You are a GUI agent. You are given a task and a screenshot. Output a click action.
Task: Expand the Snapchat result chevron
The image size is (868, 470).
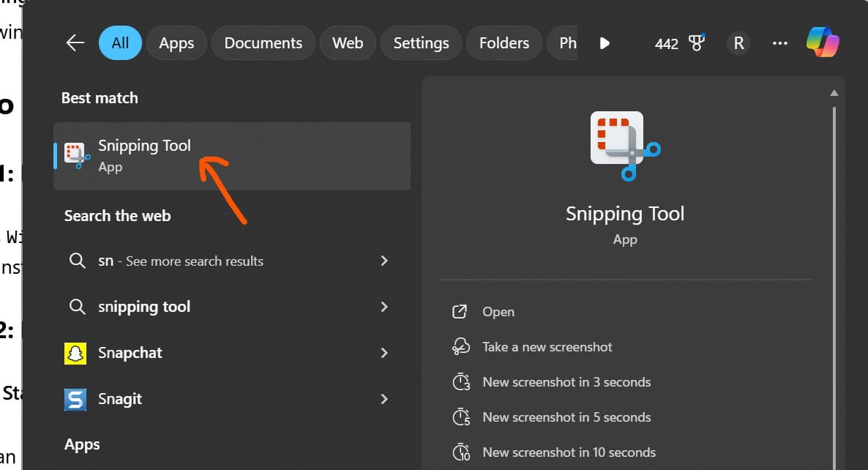pos(384,353)
